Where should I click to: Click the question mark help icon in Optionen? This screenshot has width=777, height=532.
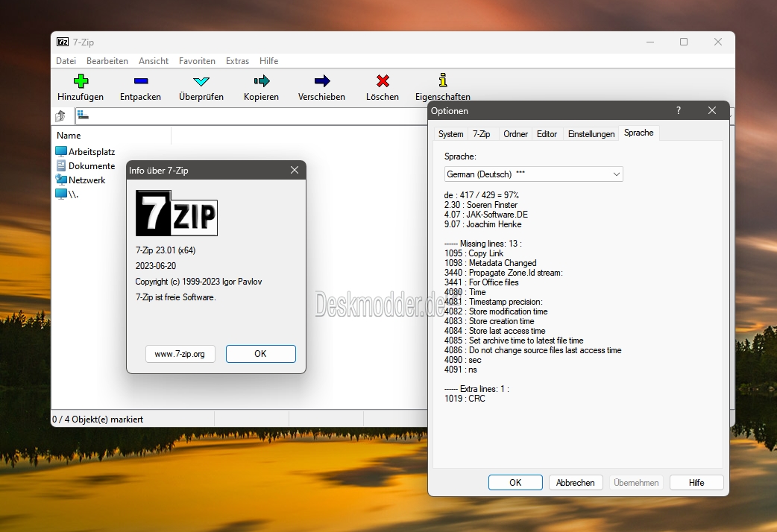coord(679,110)
